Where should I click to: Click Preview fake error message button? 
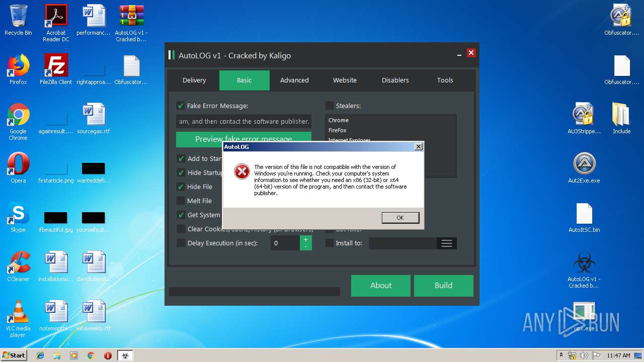click(244, 138)
